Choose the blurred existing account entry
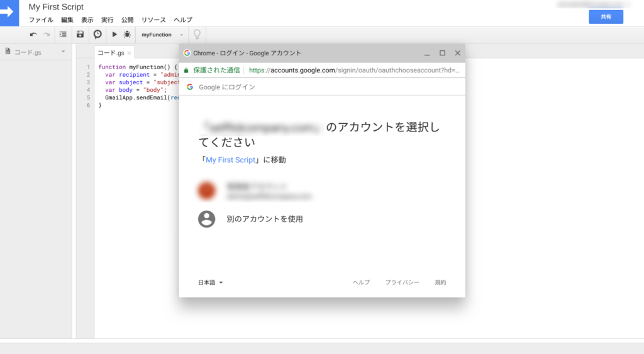This screenshot has width=644, height=354. pos(255,191)
